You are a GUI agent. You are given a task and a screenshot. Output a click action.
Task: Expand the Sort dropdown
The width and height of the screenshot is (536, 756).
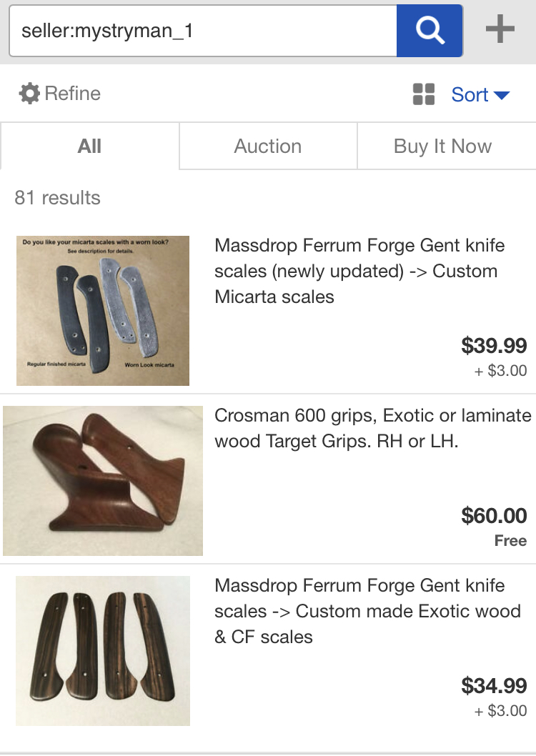click(x=480, y=94)
